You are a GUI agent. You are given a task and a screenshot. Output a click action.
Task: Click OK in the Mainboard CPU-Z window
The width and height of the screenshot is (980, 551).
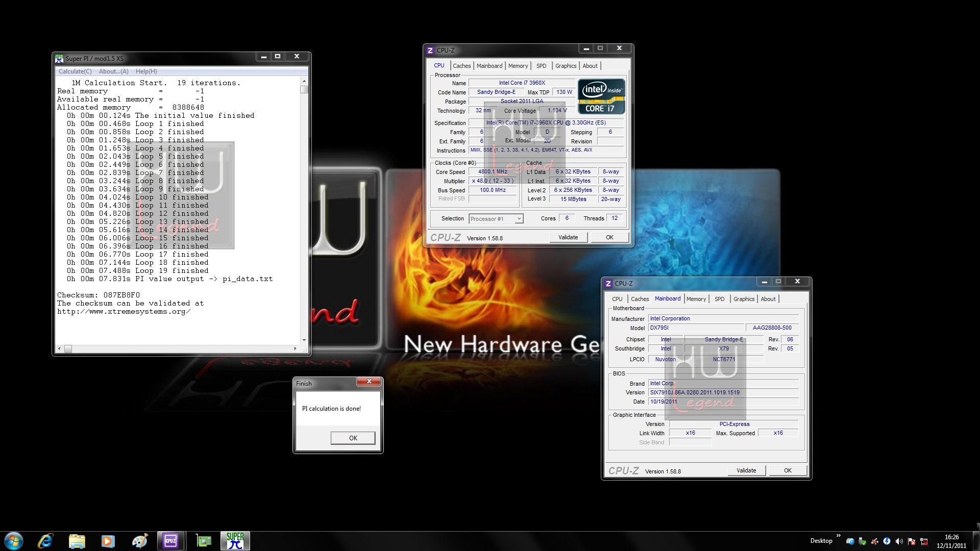[x=788, y=470]
